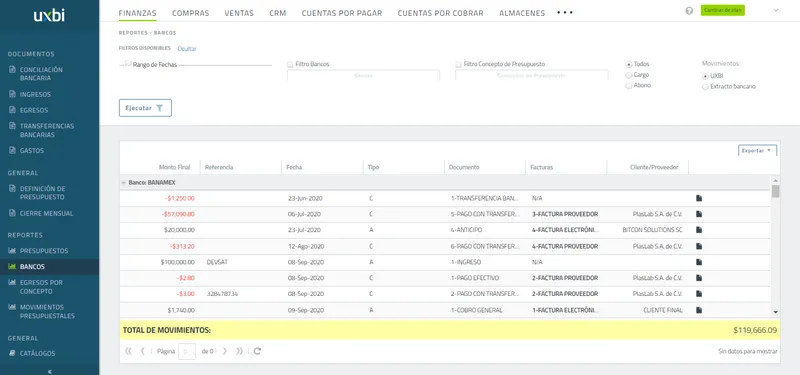Click the Cambiar de plan button
Viewport: 800px width, 375px height.
click(x=722, y=10)
